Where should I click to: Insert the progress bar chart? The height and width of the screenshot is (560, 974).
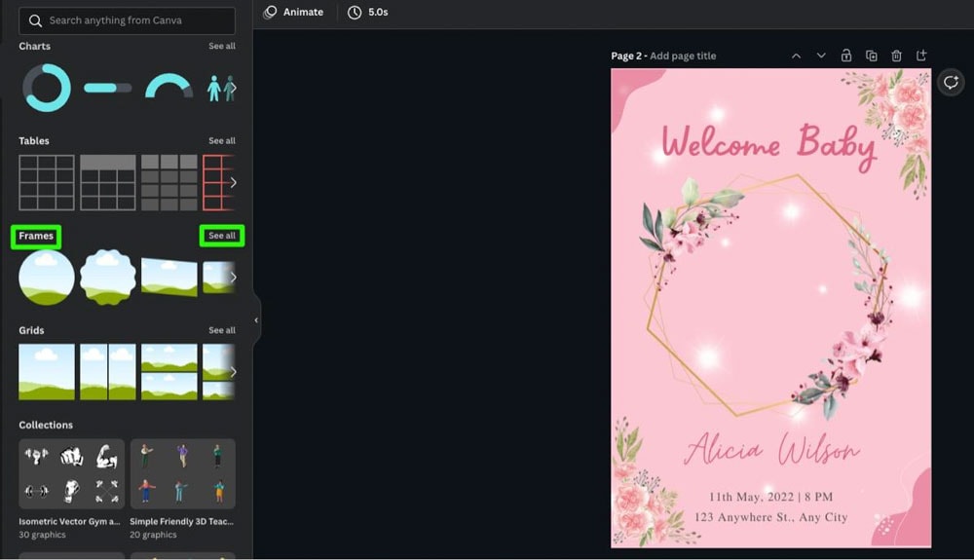[107, 89]
